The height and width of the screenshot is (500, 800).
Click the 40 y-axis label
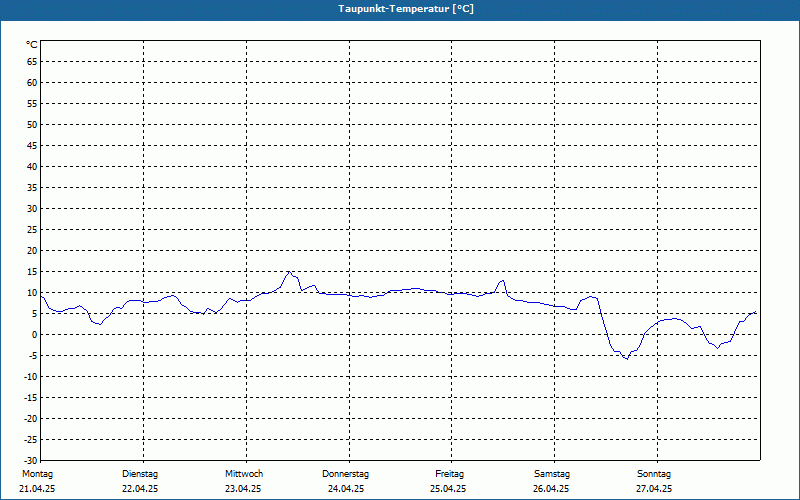pos(32,167)
